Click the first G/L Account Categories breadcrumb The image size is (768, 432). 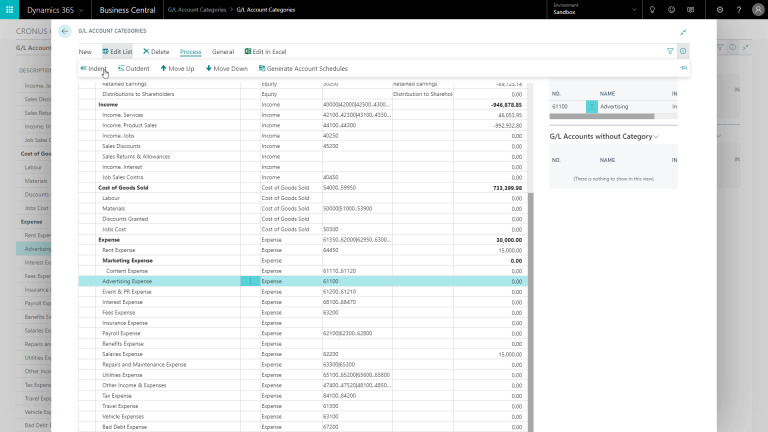pos(197,10)
